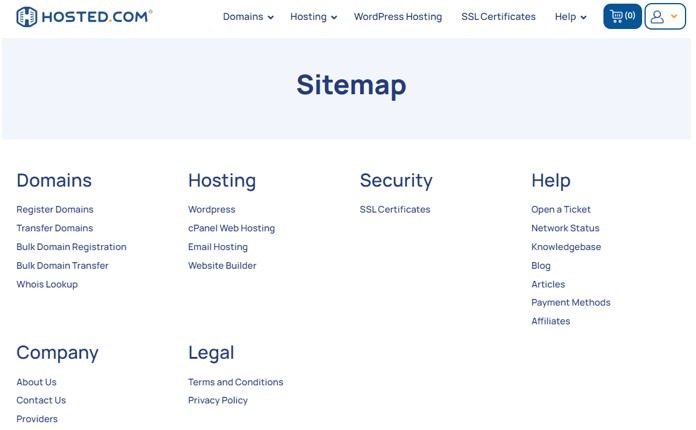The height and width of the screenshot is (430, 696).
Task: Open Email Hosting link
Action: point(218,247)
